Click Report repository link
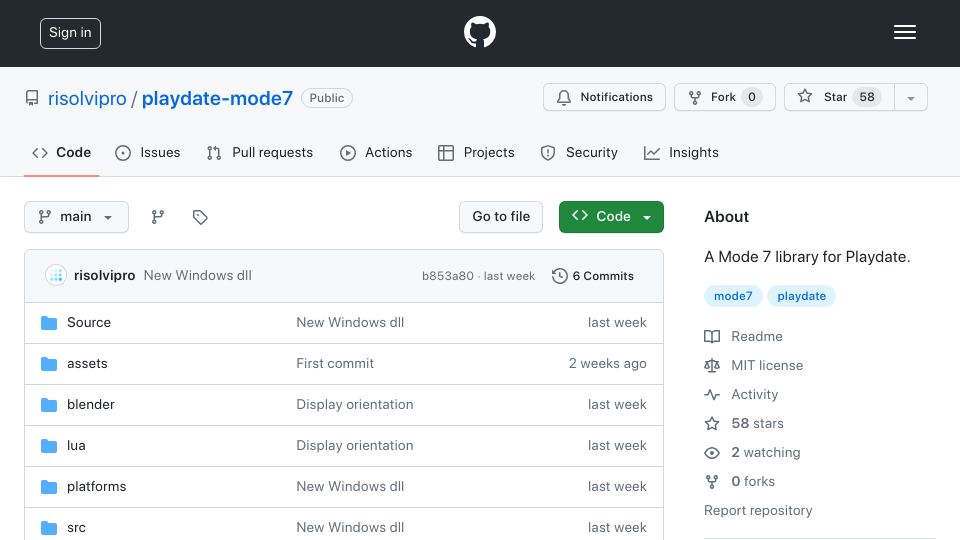The image size is (960, 540). tap(758, 511)
